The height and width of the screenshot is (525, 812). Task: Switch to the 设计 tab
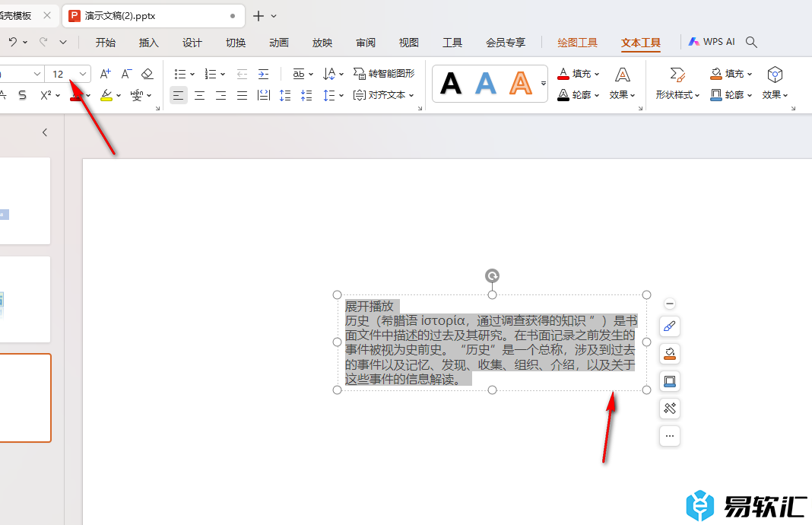(192, 43)
